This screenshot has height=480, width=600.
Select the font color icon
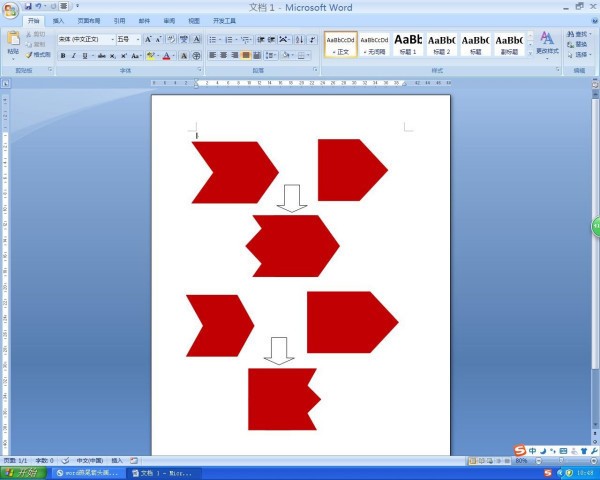coord(166,56)
